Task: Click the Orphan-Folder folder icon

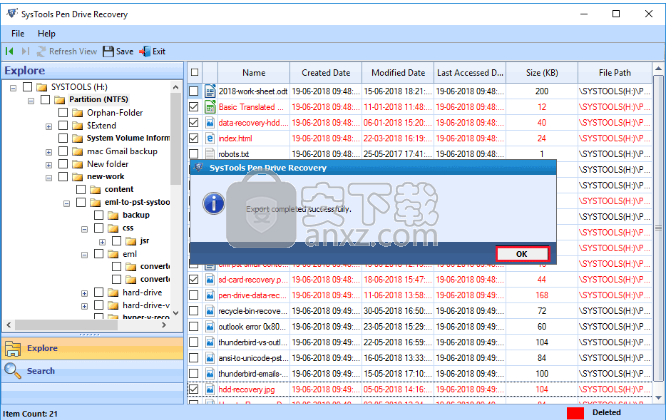Action: coord(78,113)
